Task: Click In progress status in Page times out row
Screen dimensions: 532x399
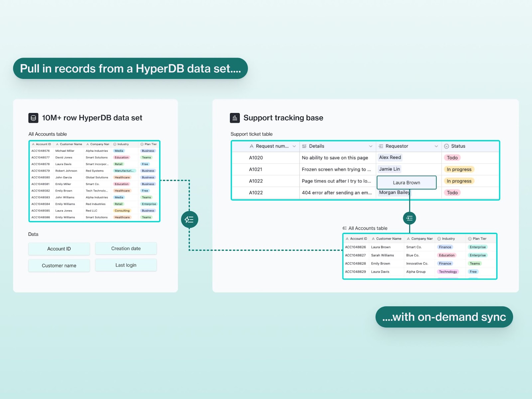Action: (x=459, y=181)
